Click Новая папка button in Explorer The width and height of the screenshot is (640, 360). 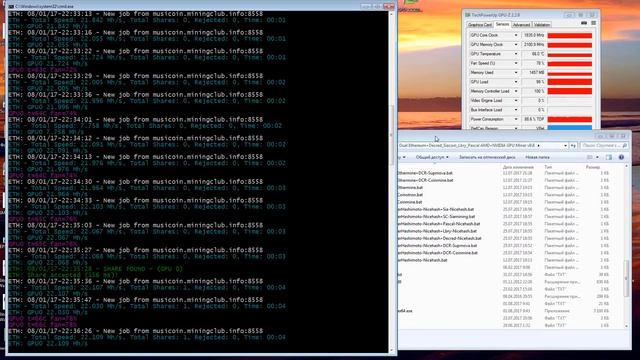coord(537,158)
